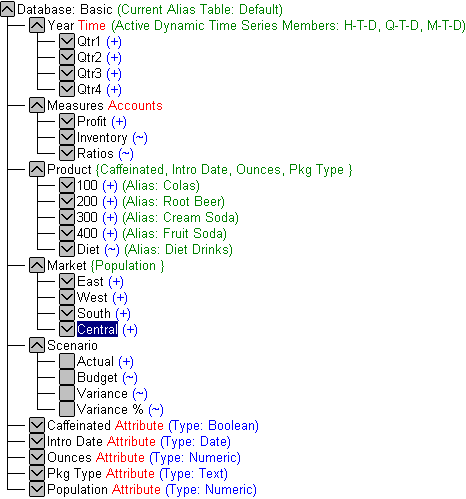Expand the Caffeinated attribute dimension
Image resolution: width=466 pixels, height=499 pixels.
37,425
